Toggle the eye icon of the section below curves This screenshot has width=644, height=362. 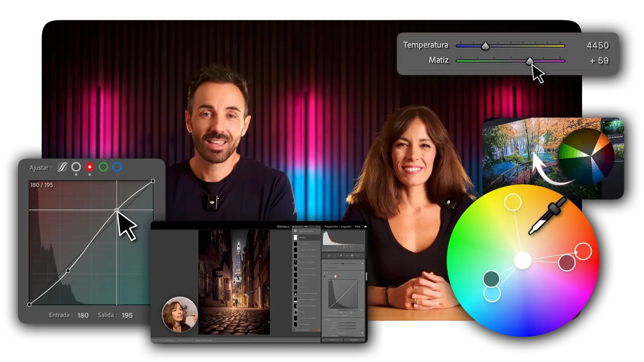click(362, 320)
